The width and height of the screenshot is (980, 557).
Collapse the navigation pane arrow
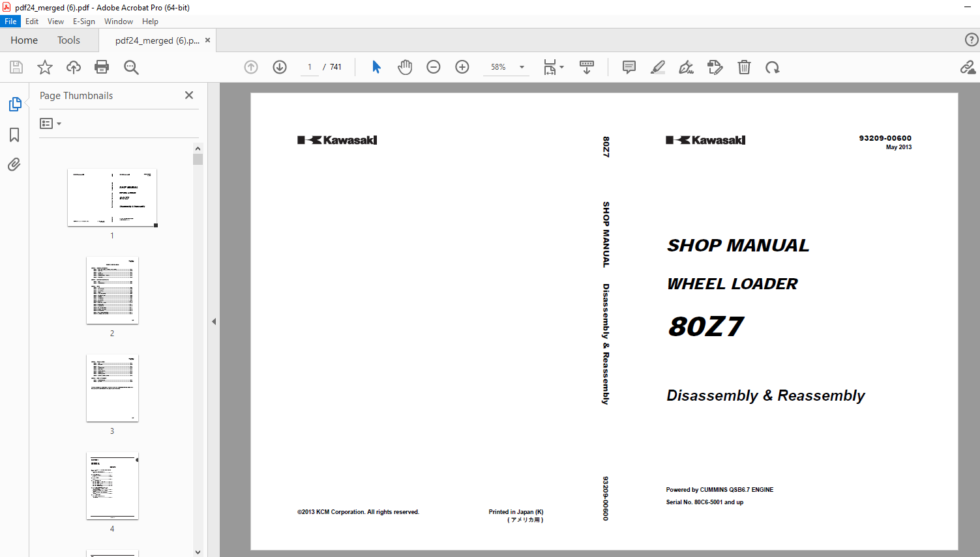[x=214, y=321]
